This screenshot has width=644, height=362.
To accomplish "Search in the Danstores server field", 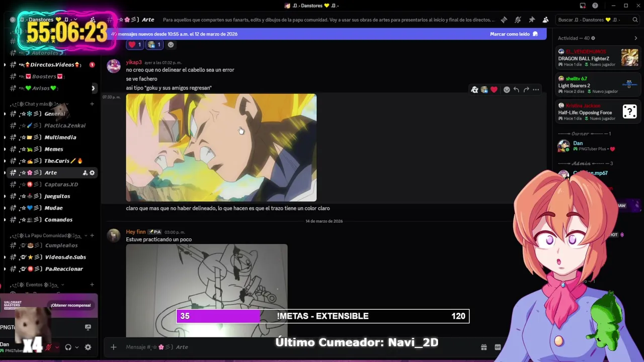I will tap(597, 20).
